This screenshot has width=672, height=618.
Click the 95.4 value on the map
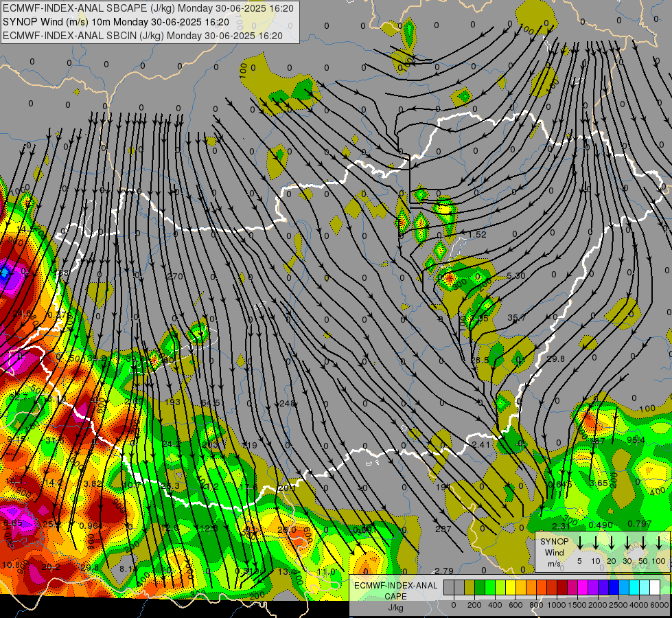click(x=636, y=440)
